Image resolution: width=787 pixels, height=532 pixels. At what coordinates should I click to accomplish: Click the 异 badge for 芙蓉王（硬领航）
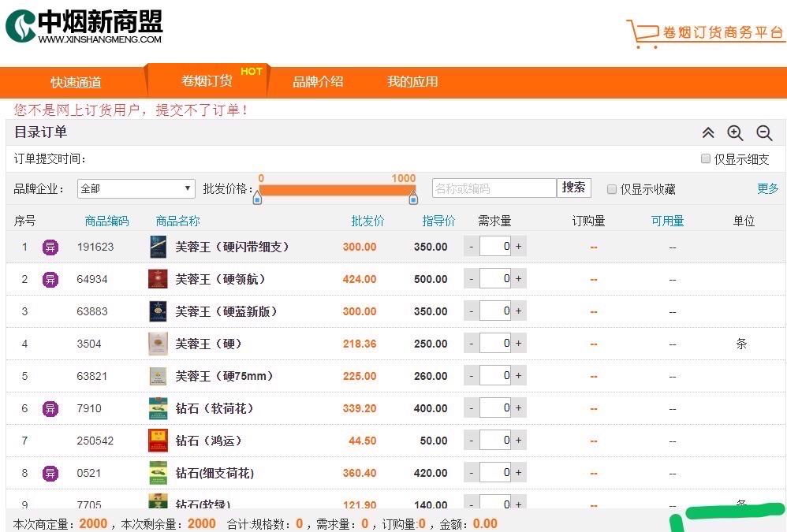click(50, 279)
